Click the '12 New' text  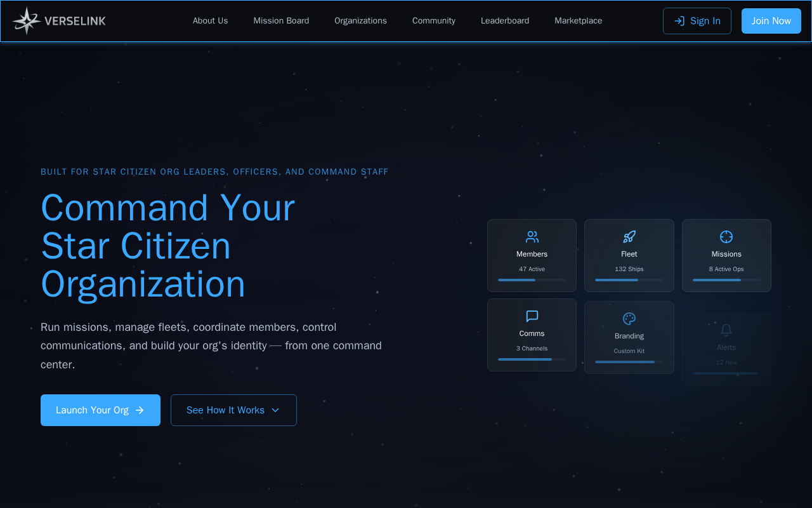coord(726,363)
